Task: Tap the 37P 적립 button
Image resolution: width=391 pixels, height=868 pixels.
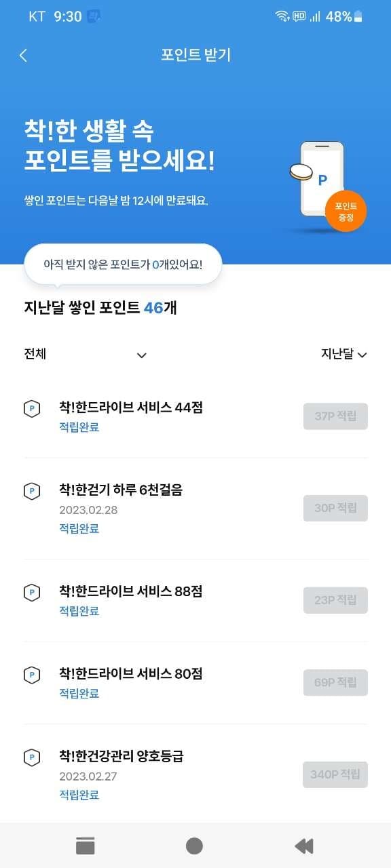Action: (x=335, y=416)
